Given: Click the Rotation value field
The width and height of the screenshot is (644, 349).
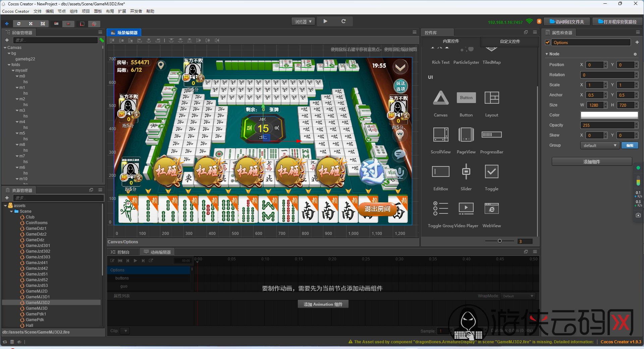Looking at the screenshot, I should coord(609,75).
